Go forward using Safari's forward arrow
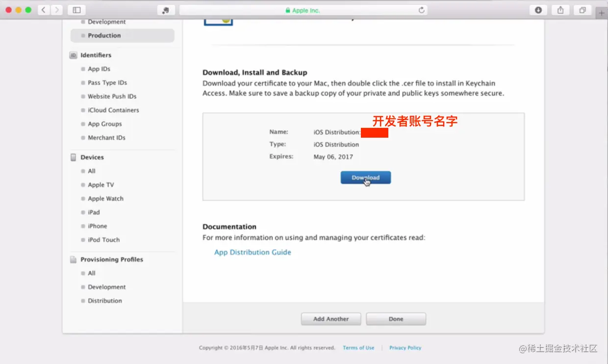The image size is (608, 364). click(x=57, y=10)
